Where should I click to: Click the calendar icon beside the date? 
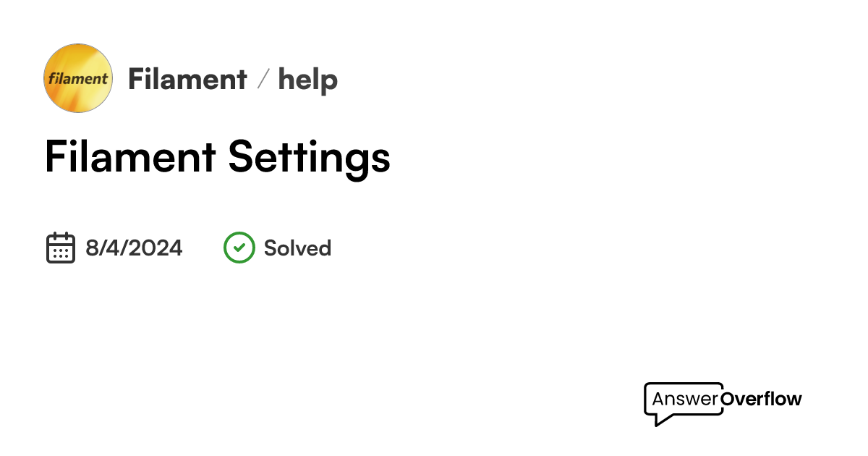[61, 248]
